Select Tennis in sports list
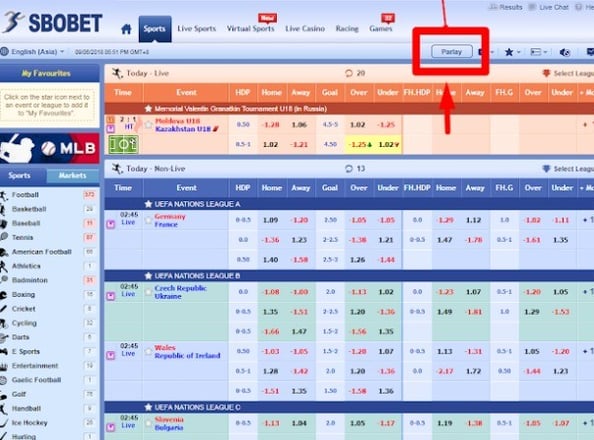Viewport: 594px width, 440px height. coord(22,238)
